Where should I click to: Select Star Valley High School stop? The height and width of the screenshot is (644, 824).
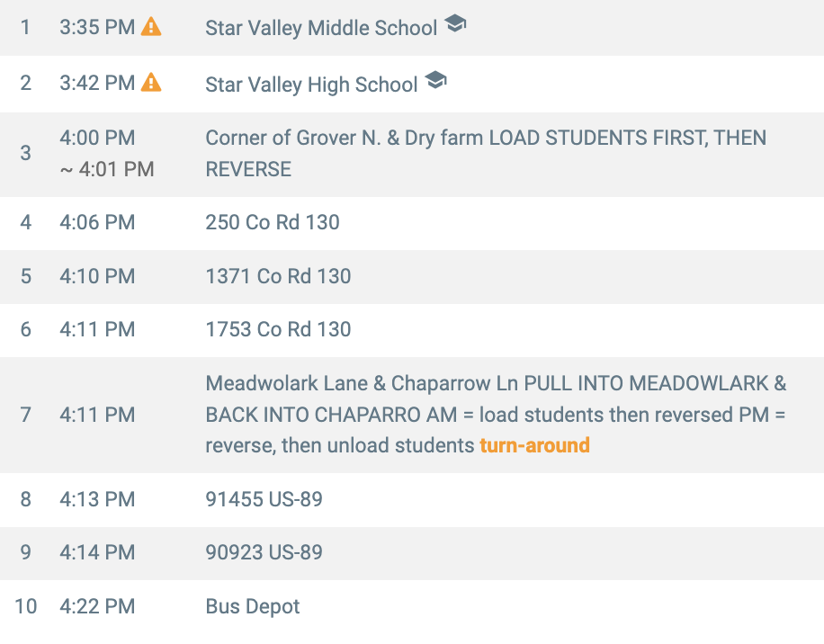click(311, 85)
